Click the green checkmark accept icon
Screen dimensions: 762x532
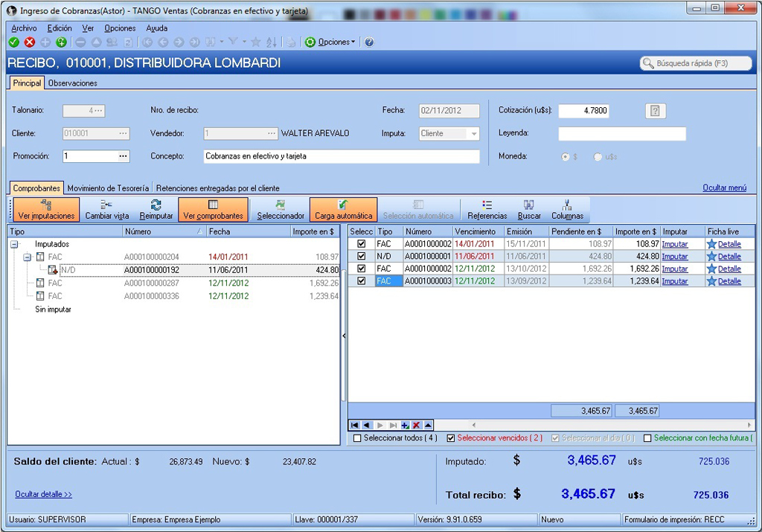[14, 42]
